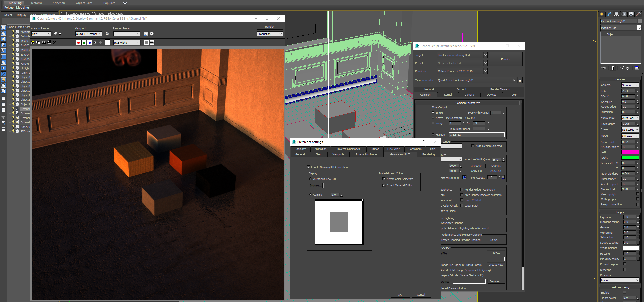Open the Production Rendering Mode target dropdown

(x=462, y=55)
